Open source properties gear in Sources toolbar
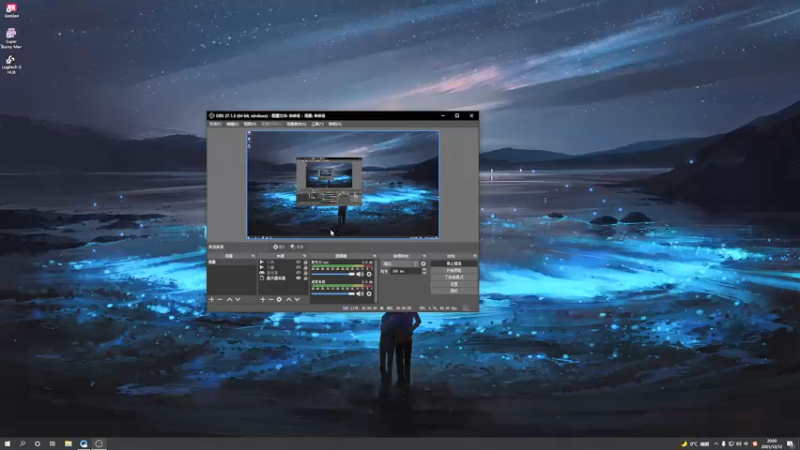800x450 pixels. pyautogui.click(x=279, y=299)
